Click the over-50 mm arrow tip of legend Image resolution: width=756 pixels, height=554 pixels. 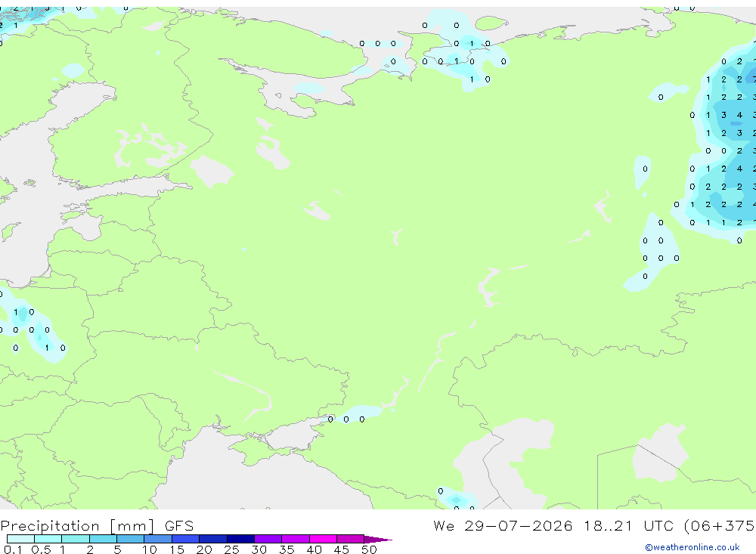pyautogui.click(x=378, y=540)
